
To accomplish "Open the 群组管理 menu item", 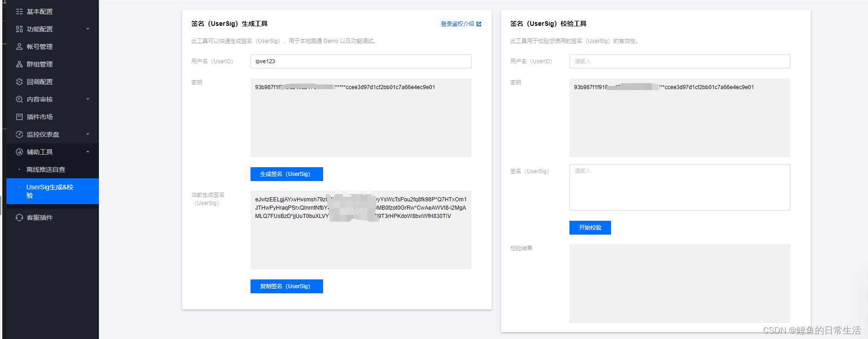I will coord(53,64).
